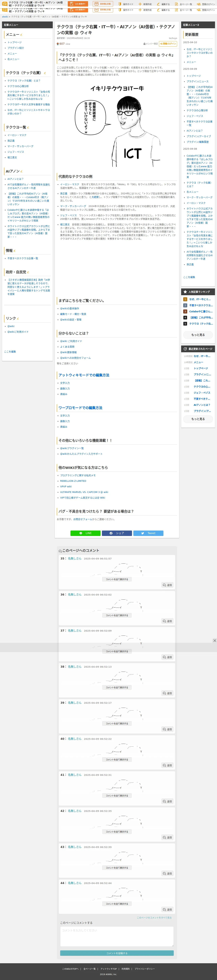Viewport: 217px width, 980px height.
Task: Click edit pencil beside 情報 heading
Action: coord(14,251)
